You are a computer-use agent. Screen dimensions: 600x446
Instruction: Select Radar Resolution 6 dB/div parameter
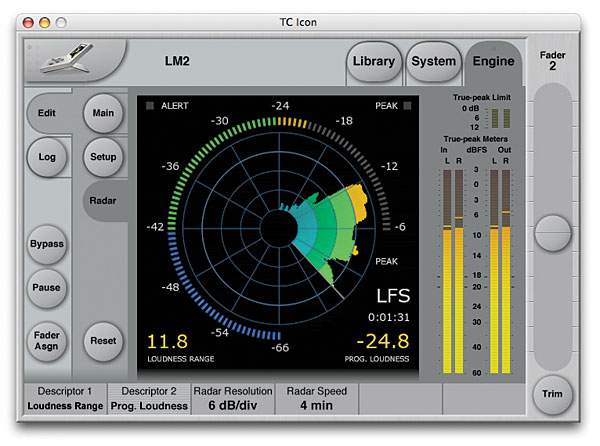point(233,399)
